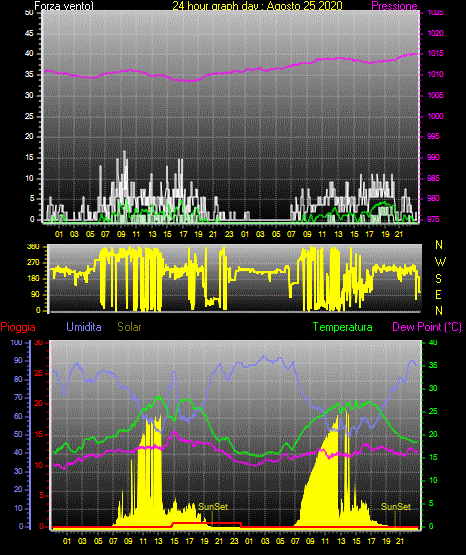Click pressure axis value 975
466x555 pixels.
433,219
